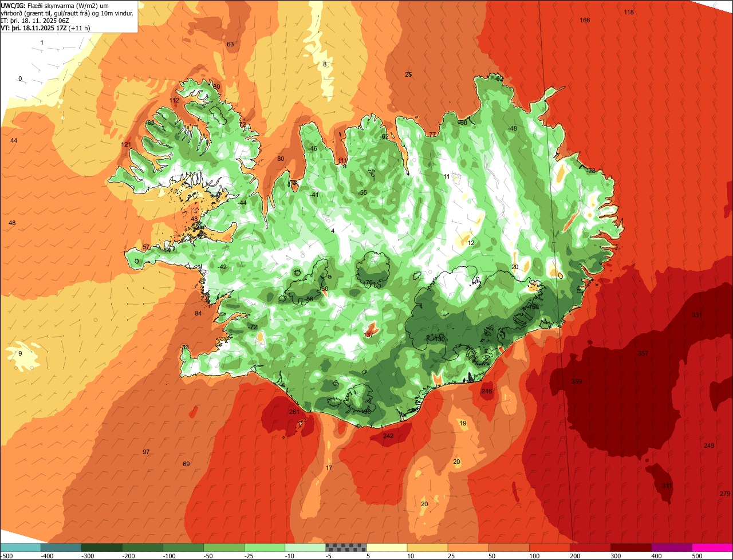Pick the magenta swatch after 500 label
The image size is (733, 560).
(x=712, y=547)
